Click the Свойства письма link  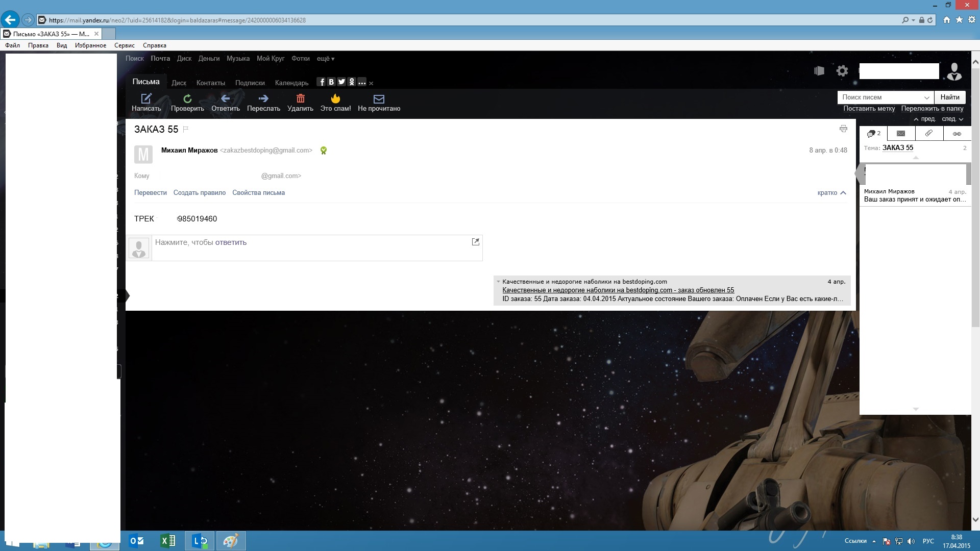(x=258, y=193)
